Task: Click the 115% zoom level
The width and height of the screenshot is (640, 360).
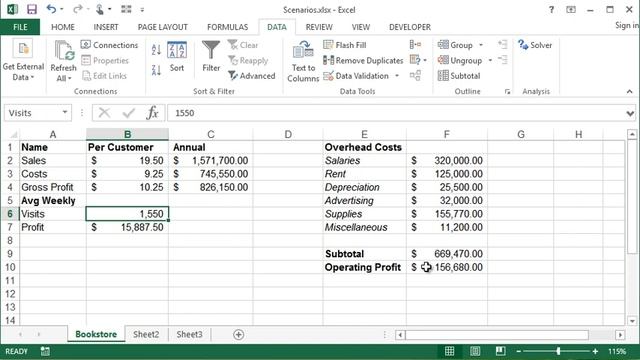Action: [617, 351]
